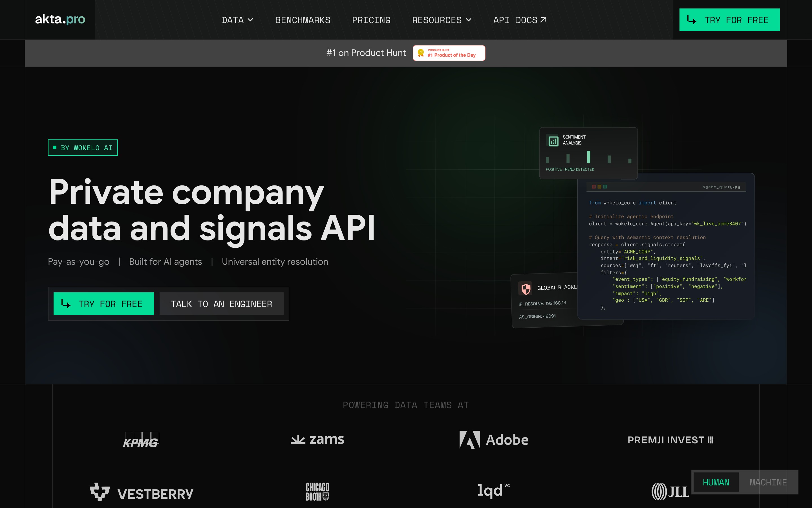Viewport: 812px width, 508px height.
Task: Go to the PRICING page
Action: pyautogui.click(x=371, y=20)
